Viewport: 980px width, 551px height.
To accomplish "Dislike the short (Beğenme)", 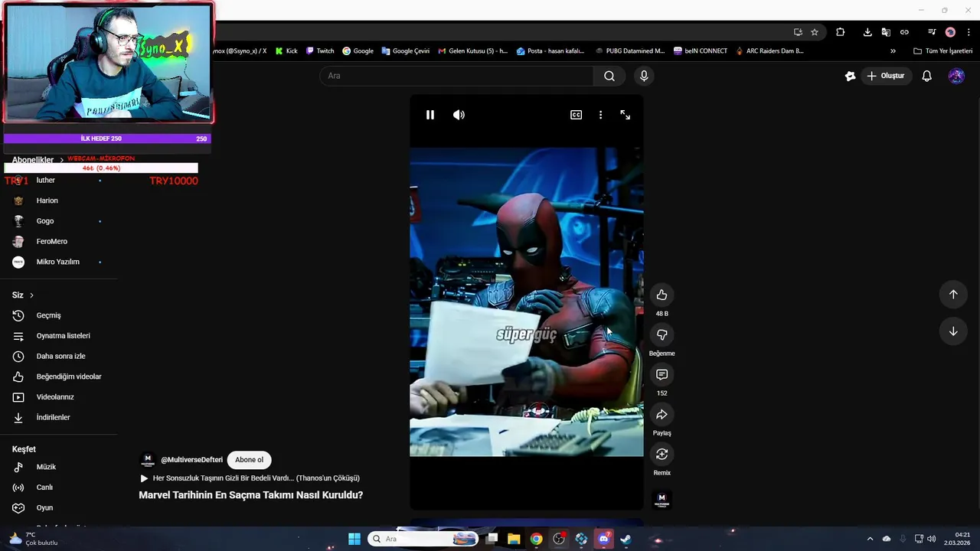I will click(x=661, y=335).
